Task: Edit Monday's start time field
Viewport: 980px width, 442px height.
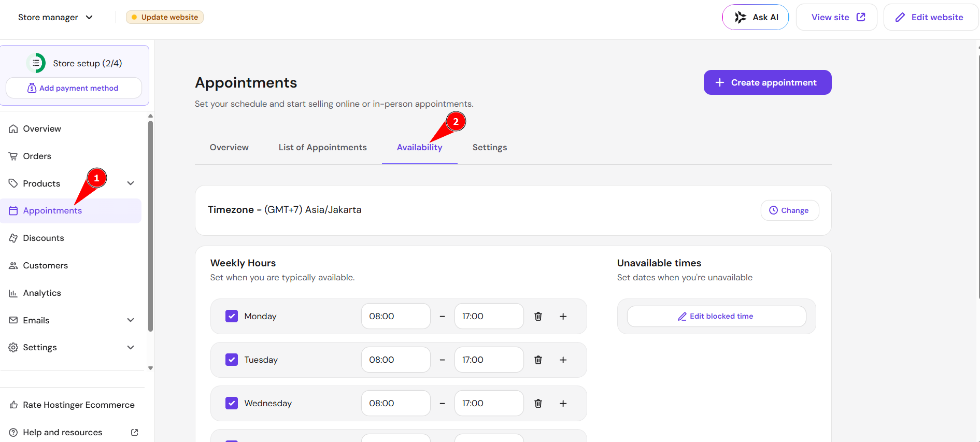Action: 396,316
